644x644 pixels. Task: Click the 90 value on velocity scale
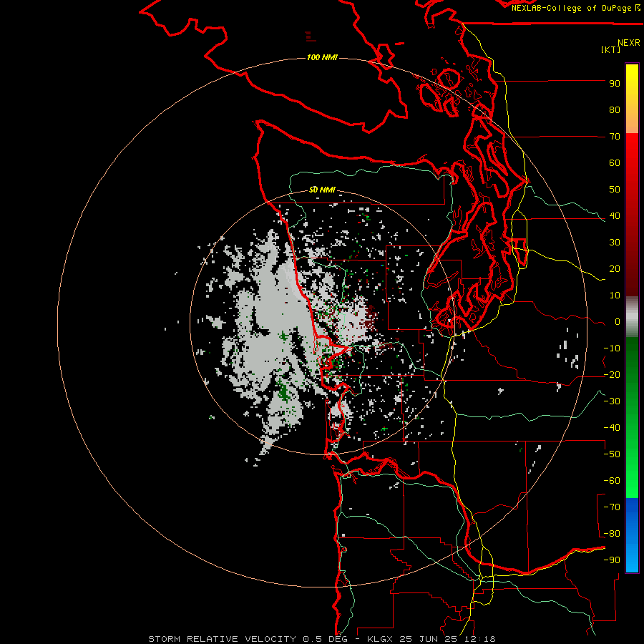pos(615,84)
